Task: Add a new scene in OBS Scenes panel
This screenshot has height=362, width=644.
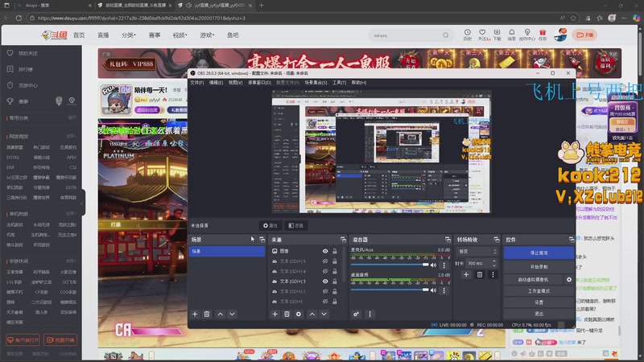Action: (x=195, y=314)
